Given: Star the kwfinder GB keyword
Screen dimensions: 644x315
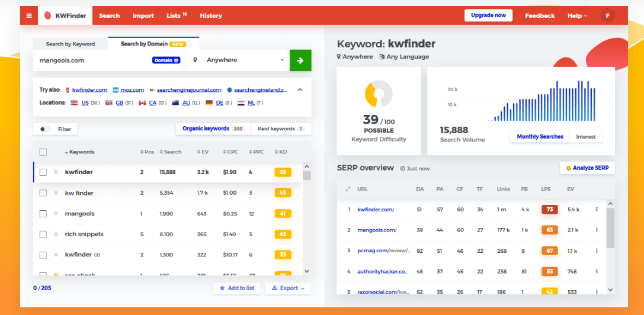Looking at the screenshot, I should (x=56, y=255).
